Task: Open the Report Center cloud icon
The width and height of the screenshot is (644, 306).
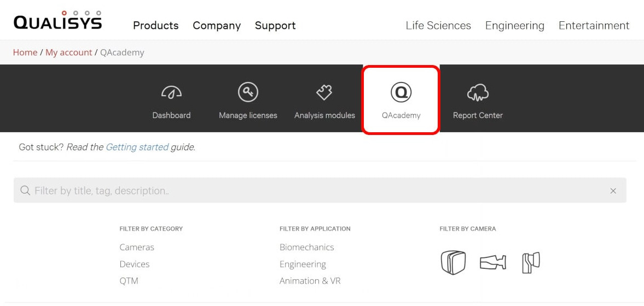Action: pos(478,92)
